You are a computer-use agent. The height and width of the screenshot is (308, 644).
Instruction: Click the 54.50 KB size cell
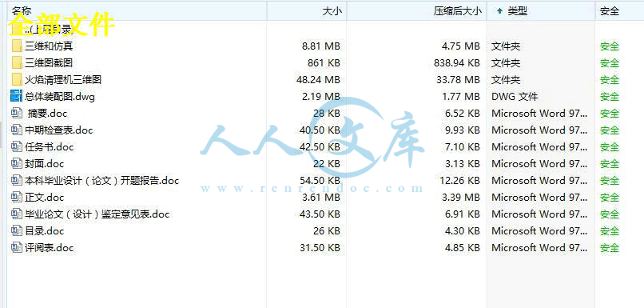(x=320, y=181)
